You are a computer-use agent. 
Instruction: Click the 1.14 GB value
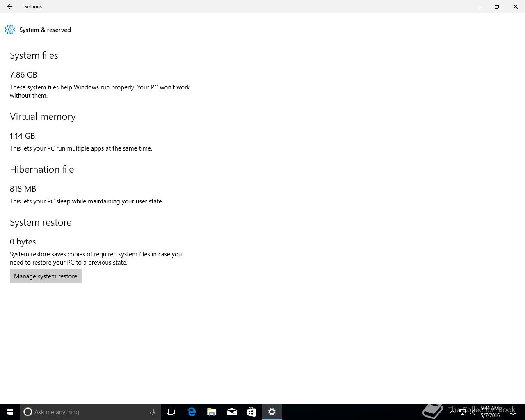click(23, 136)
